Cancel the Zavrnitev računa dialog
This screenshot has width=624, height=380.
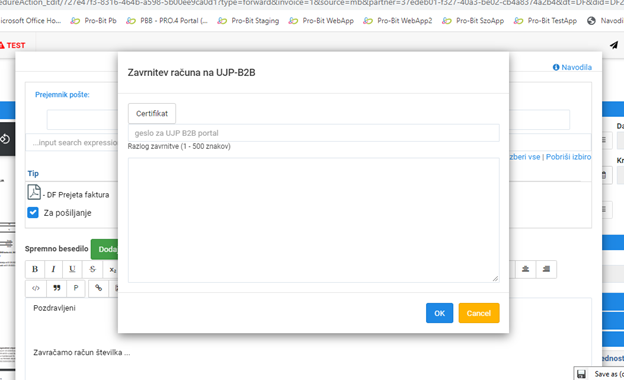coord(479,313)
